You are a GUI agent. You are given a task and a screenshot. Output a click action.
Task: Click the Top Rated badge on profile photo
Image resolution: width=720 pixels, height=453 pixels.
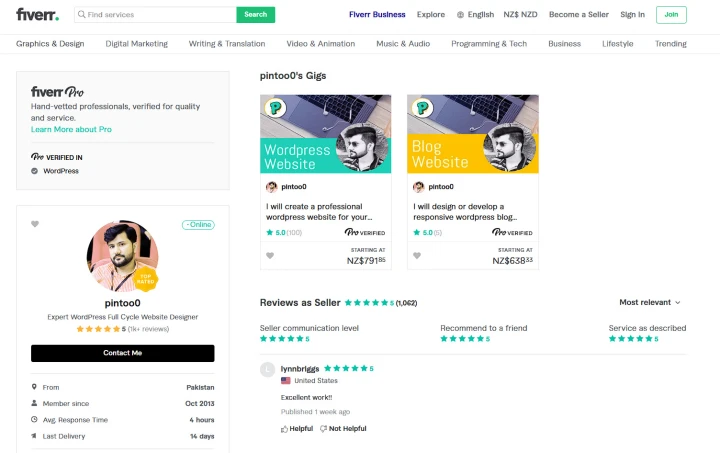tap(146, 279)
